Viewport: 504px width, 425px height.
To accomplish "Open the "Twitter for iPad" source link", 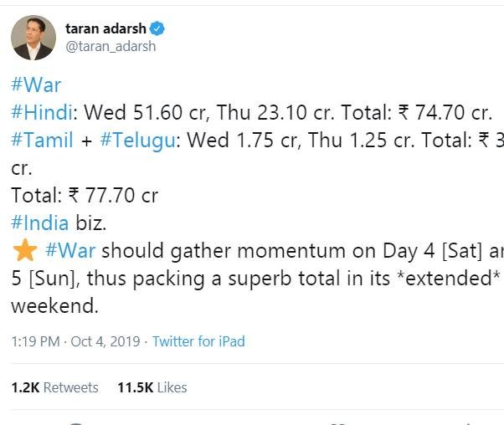I will coord(198,341).
